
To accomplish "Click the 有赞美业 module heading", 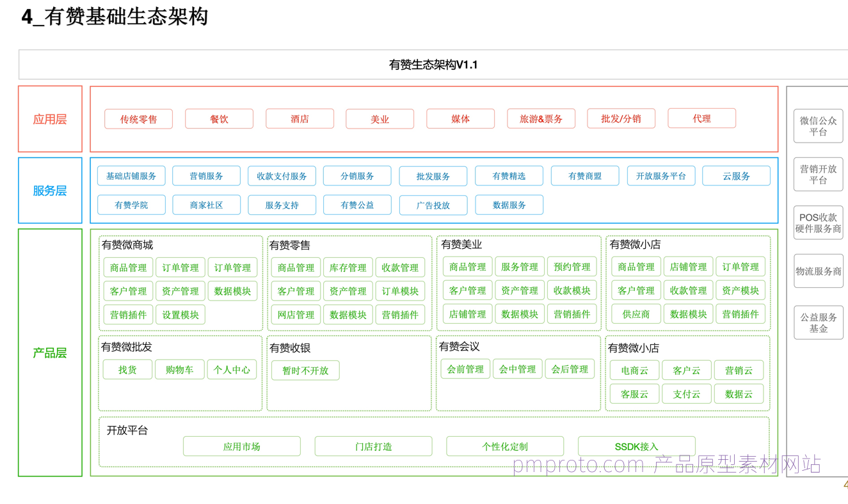I will 461,244.
